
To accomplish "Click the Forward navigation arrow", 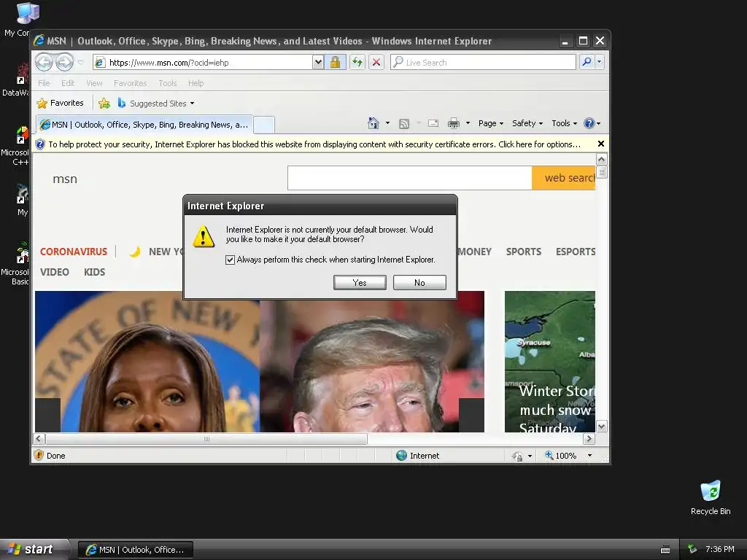I will (64, 62).
